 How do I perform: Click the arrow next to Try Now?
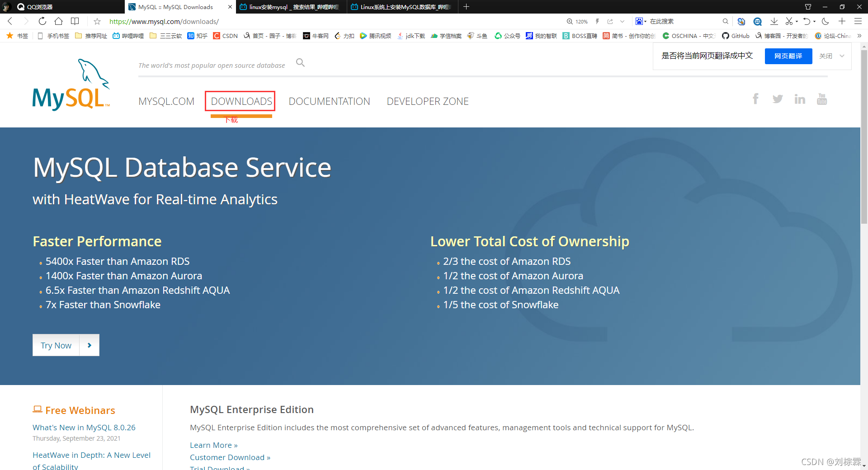(90, 345)
